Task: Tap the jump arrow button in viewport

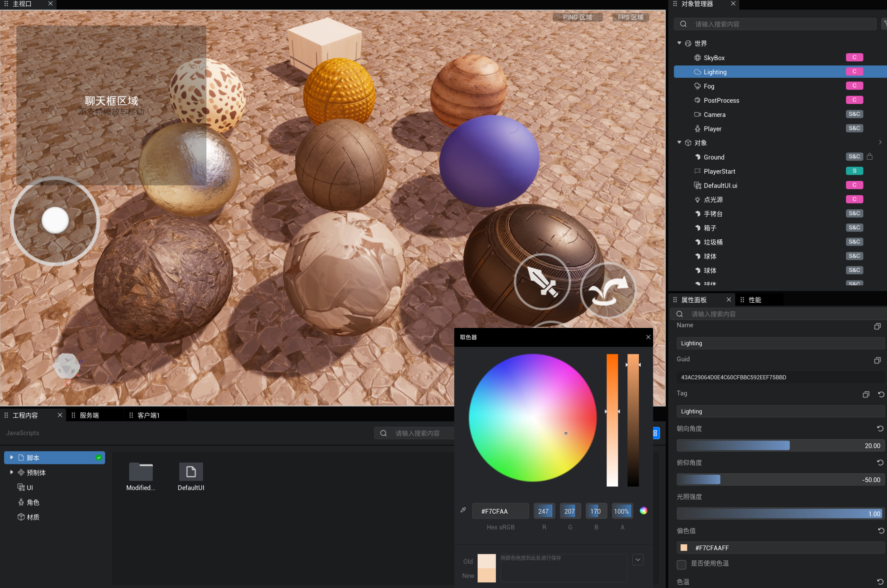Action: 608,291
